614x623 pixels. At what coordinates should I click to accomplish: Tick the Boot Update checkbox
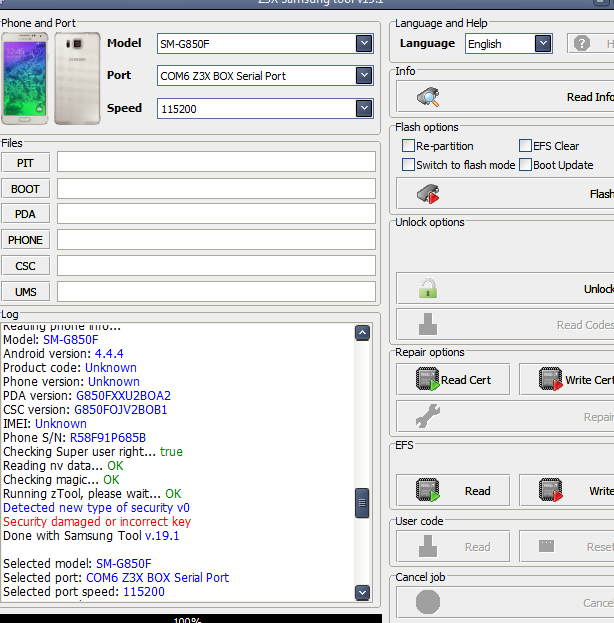tap(525, 164)
